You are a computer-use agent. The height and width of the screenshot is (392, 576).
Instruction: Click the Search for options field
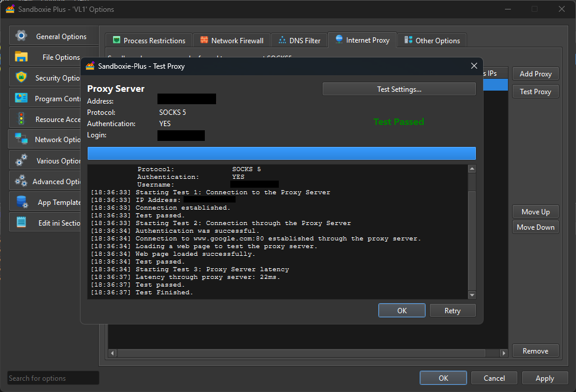tap(53, 378)
